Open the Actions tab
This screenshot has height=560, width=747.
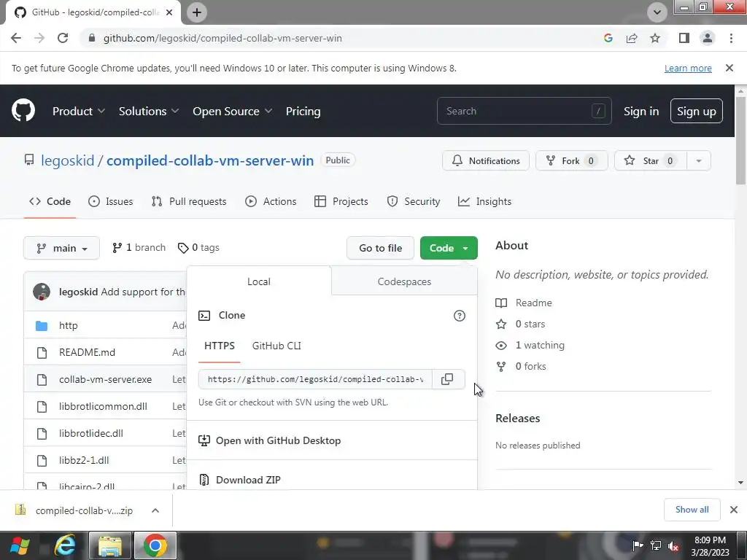(271, 201)
